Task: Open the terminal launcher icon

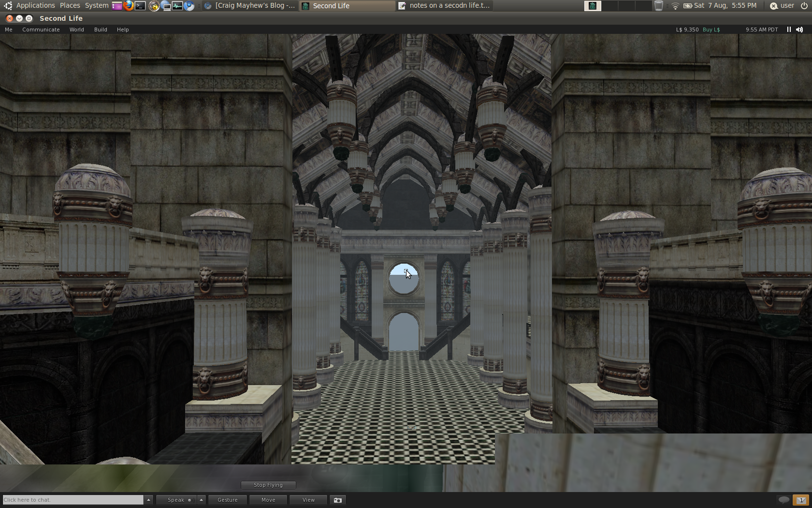Action: [140, 6]
